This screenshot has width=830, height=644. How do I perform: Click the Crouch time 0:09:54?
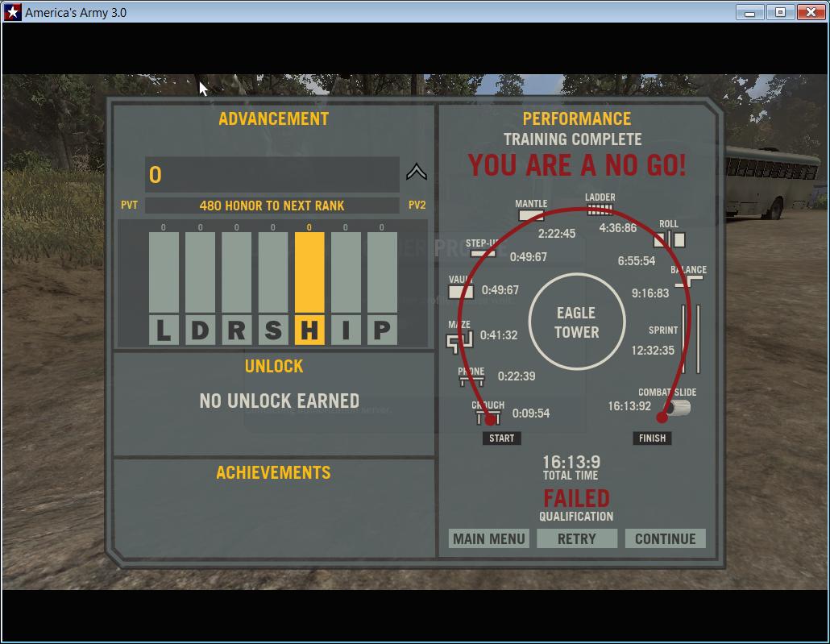[x=531, y=413]
